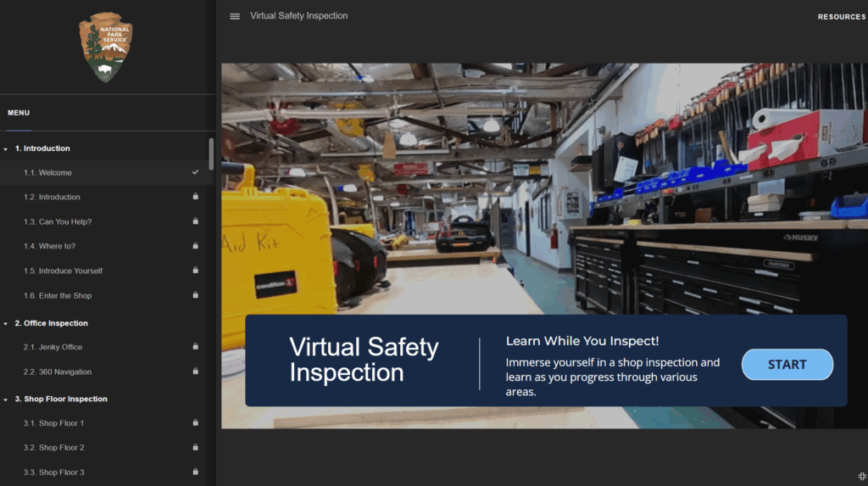This screenshot has height=486, width=868.
Task: Select 3.2. Shop Floor 2 lesson
Action: click(103, 447)
